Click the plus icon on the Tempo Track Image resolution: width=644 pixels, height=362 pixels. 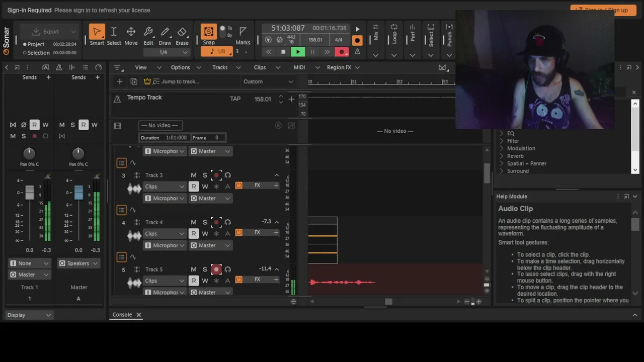pyautogui.click(x=291, y=99)
